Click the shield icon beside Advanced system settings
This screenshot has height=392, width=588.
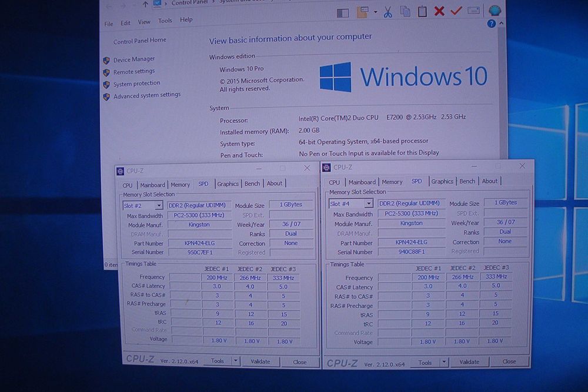106,97
